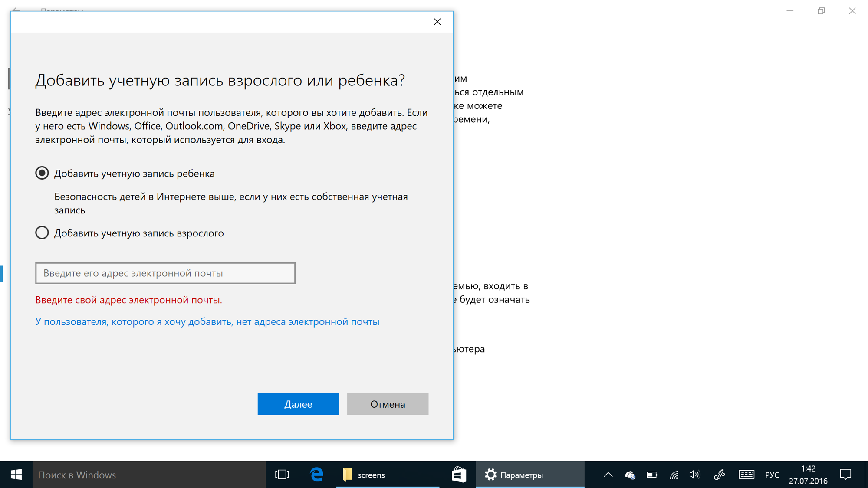
Task: Change input language РУС
Action: pos(772,475)
